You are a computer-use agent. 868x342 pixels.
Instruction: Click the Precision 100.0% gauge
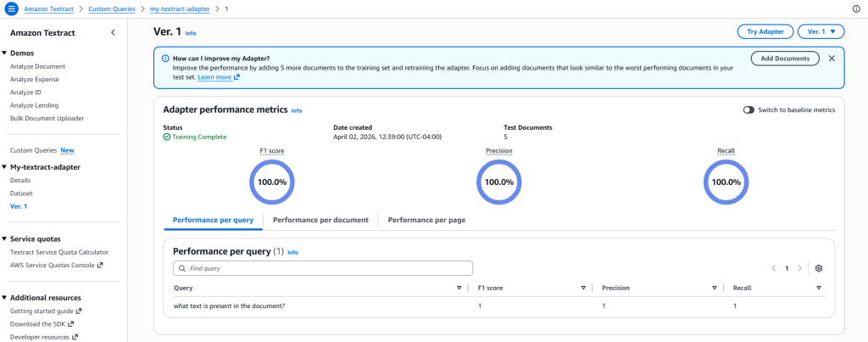[x=498, y=182]
